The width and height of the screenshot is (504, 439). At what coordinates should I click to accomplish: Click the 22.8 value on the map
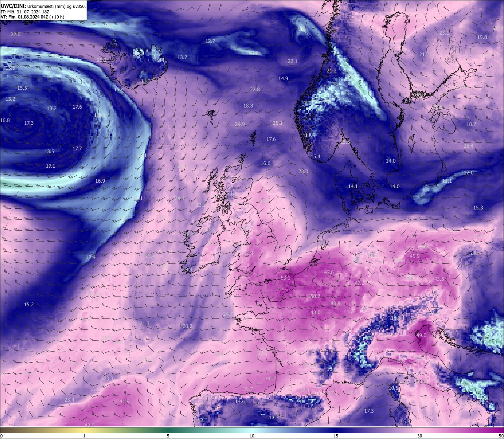pyautogui.click(x=255, y=90)
